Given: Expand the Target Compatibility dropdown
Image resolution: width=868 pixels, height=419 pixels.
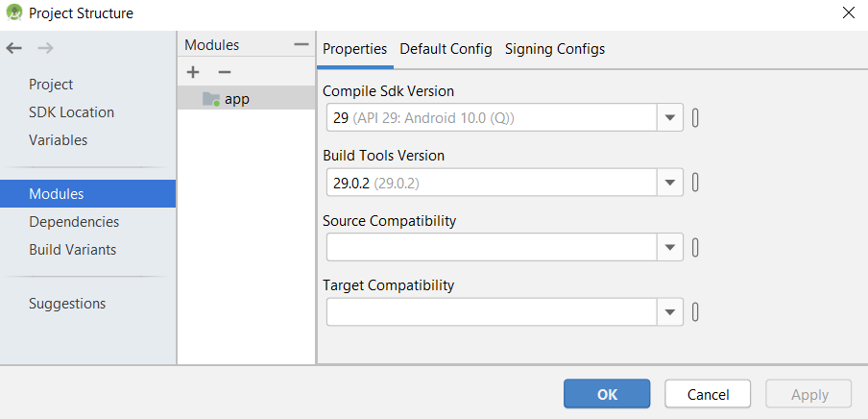Looking at the screenshot, I should 670,312.
